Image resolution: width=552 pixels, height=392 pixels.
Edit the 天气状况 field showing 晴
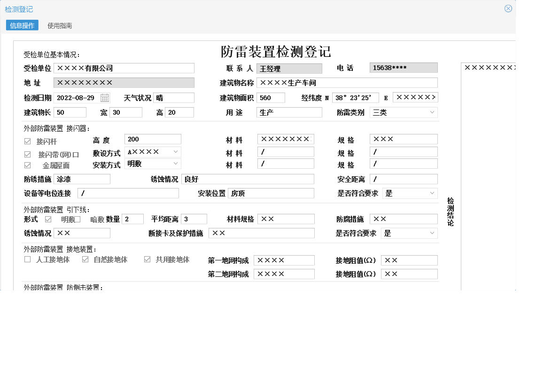[174, 97]
